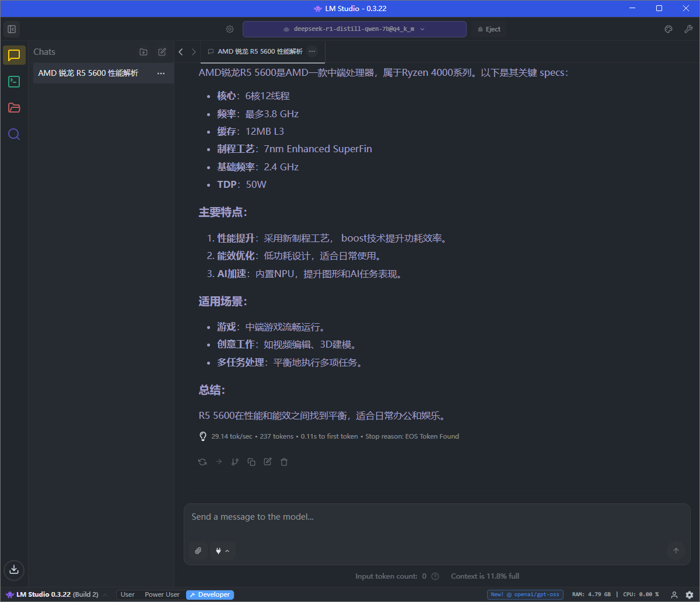Focus the Send a message input box
Viewport: 700px width, 602px height.
coord(437,517)
